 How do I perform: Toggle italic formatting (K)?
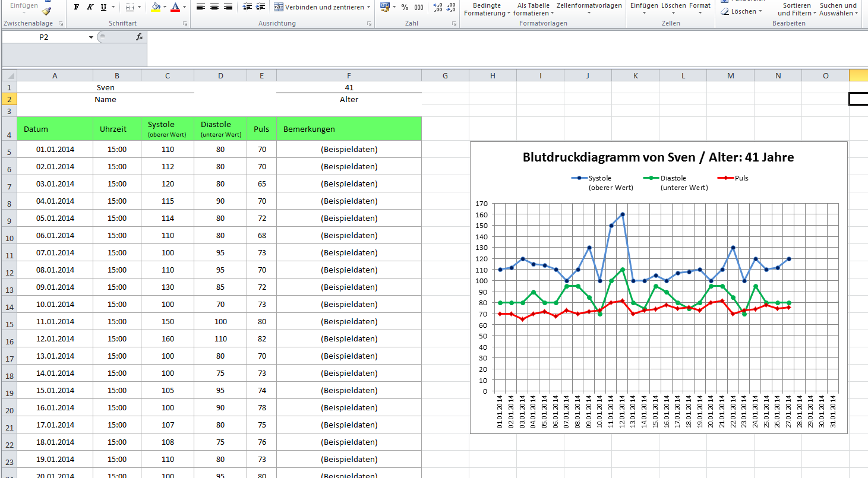[90, 7]
